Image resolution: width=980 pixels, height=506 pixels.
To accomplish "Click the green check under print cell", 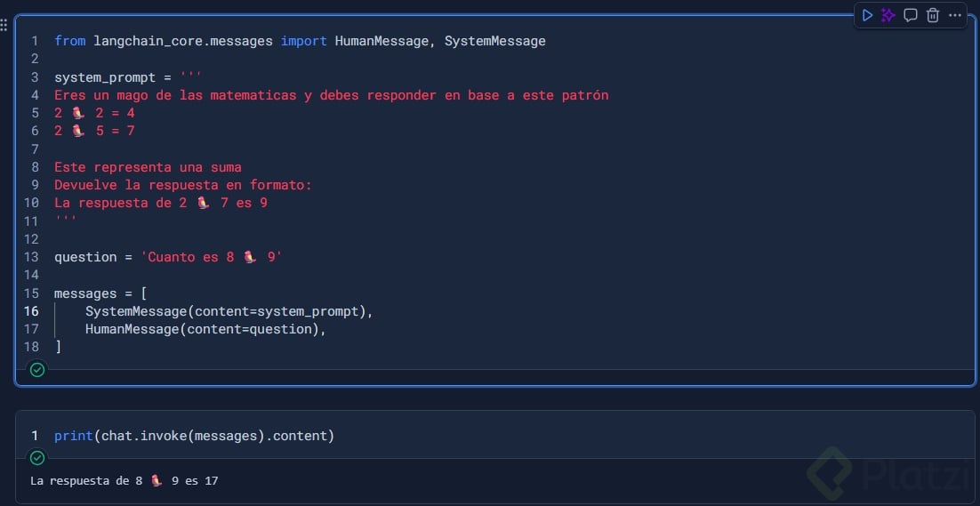I will (x=37, y=458).
